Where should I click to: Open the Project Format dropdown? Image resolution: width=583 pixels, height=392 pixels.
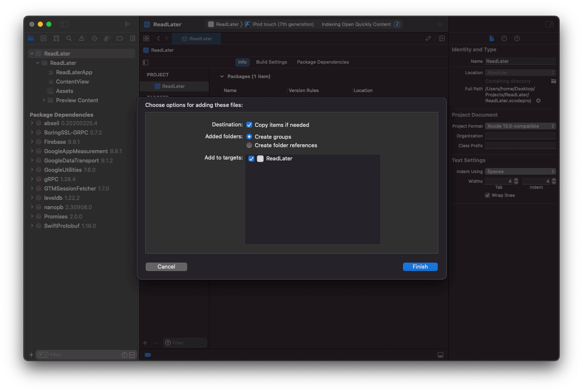(x=520, y=126)
